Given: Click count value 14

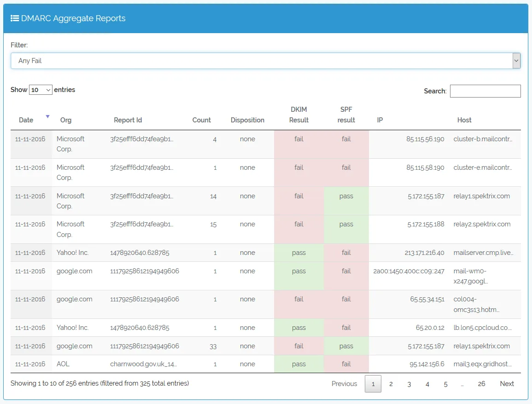Looking at the screenshot, I should tap(213, 196).
